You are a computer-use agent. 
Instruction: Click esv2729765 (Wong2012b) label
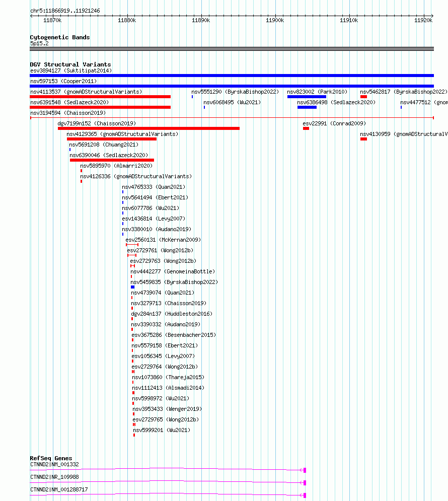click(166, 419)
